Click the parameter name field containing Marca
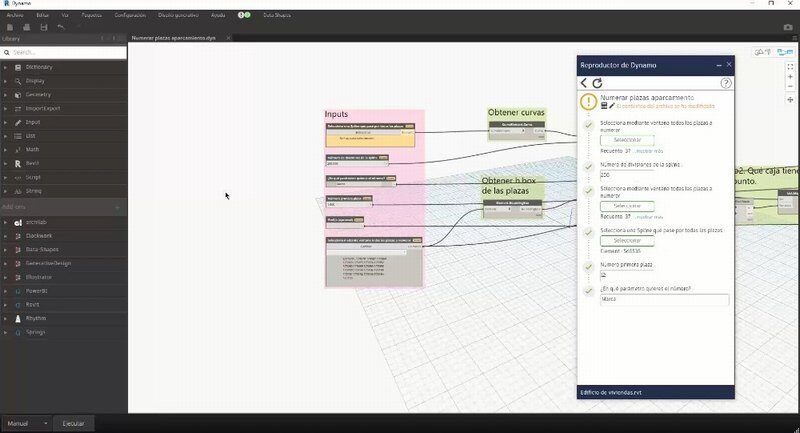This screenshot has width=800, height=433. 664,299
